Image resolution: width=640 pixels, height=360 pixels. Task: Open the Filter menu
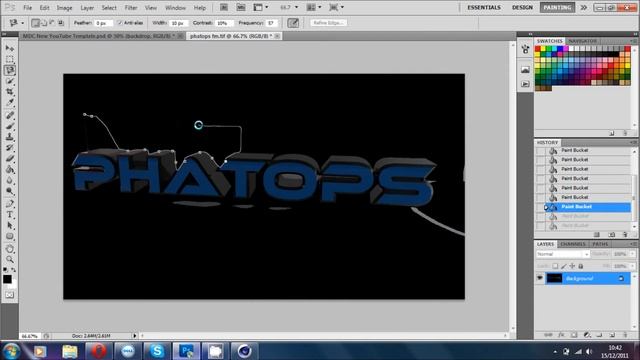pos(131,8)
